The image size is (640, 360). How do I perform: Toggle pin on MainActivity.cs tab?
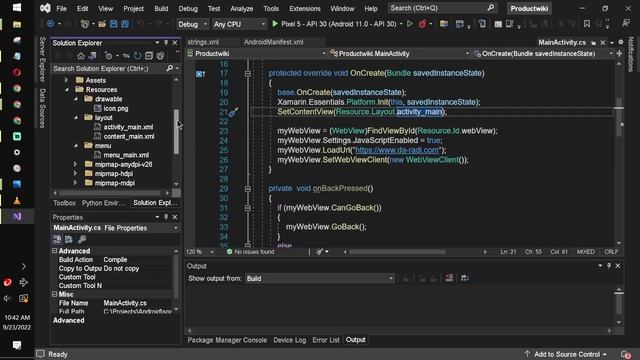click(593, 42)
